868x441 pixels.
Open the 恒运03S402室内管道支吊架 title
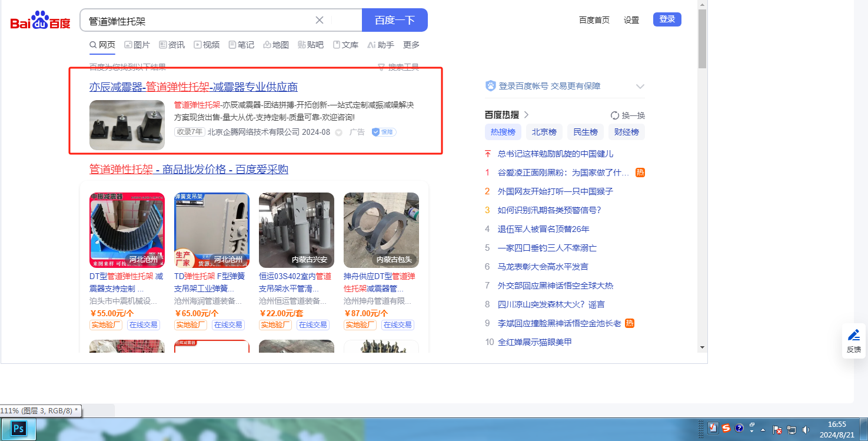point(296,283)
